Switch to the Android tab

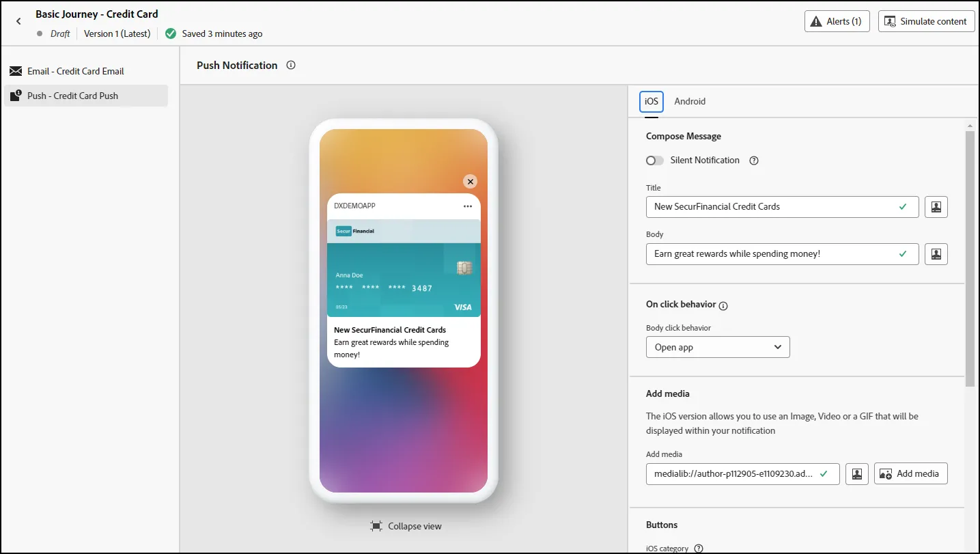(690, 102)
